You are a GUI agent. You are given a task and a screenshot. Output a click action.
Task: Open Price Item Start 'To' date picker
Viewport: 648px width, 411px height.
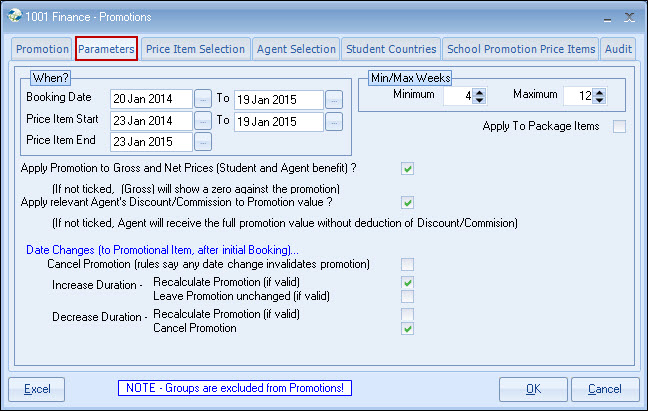tap(333, 121)
